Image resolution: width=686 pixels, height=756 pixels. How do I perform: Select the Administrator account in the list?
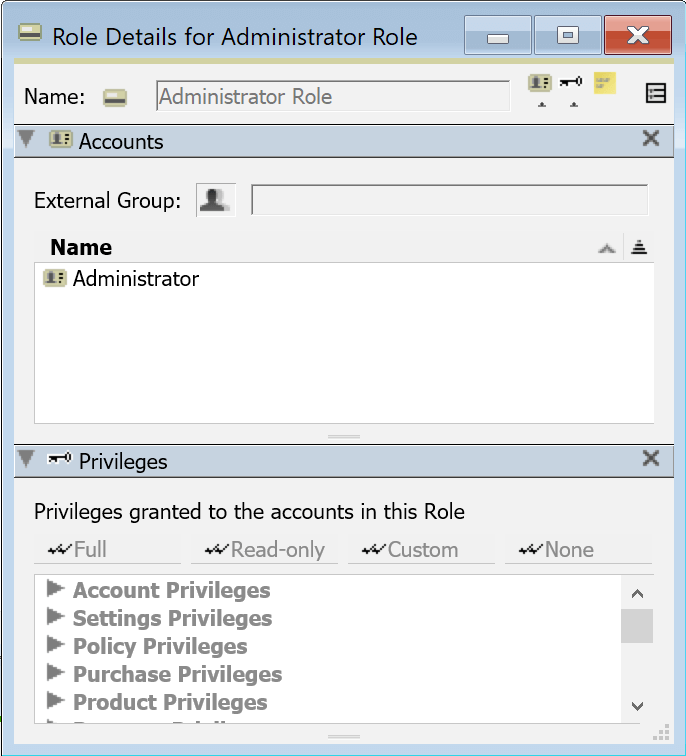[x=135, y=279]
